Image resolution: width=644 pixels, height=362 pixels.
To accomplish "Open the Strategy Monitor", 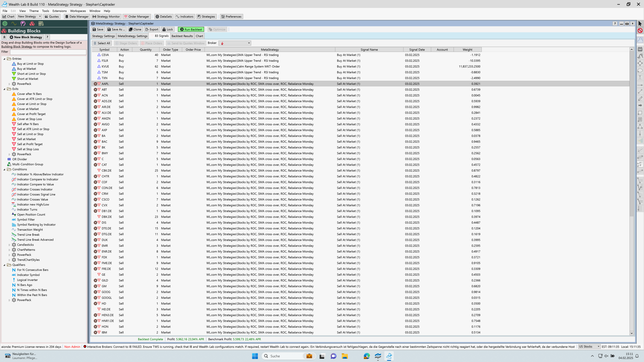I will click(x=106, y=17).
